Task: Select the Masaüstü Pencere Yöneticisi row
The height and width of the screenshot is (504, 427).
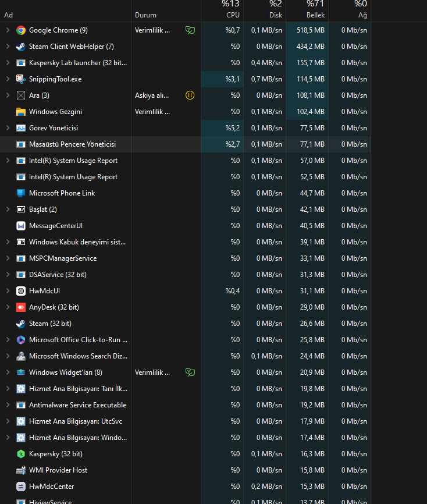Action: (72, 144)
